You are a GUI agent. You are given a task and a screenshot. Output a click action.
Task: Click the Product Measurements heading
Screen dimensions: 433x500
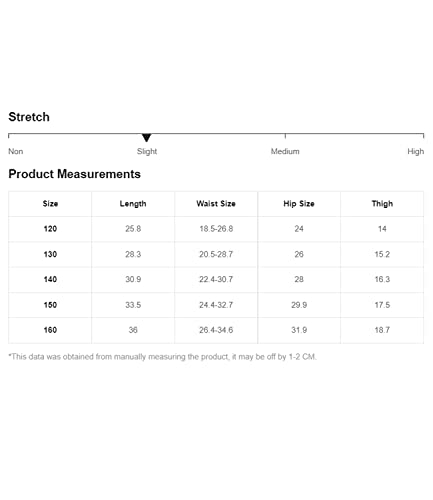pyautogui.click(x=74, y=174)
